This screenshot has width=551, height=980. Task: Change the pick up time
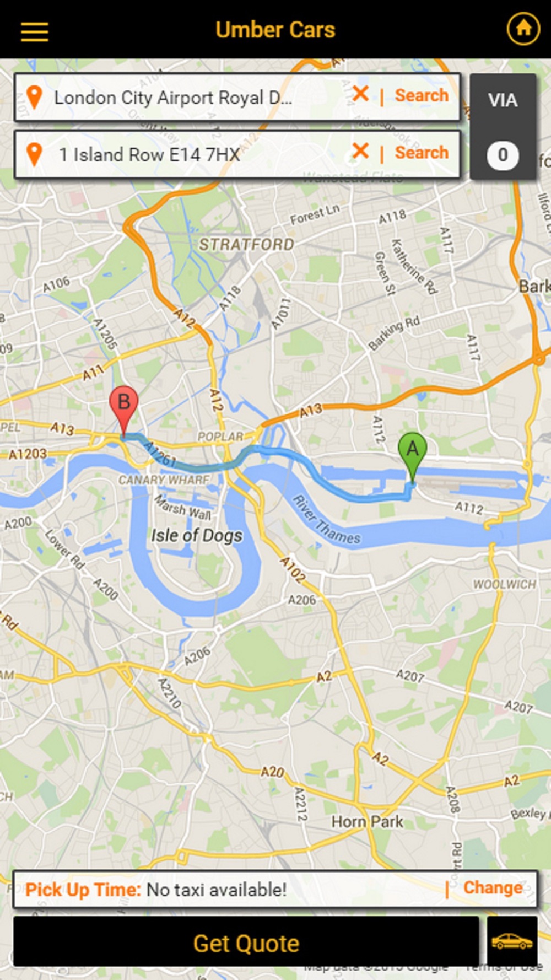(493, 887)
